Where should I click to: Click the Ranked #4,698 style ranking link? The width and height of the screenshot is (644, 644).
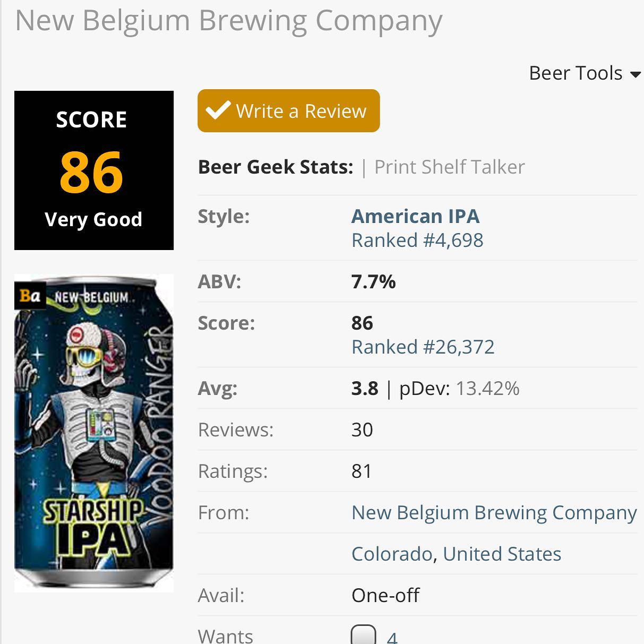417,240
